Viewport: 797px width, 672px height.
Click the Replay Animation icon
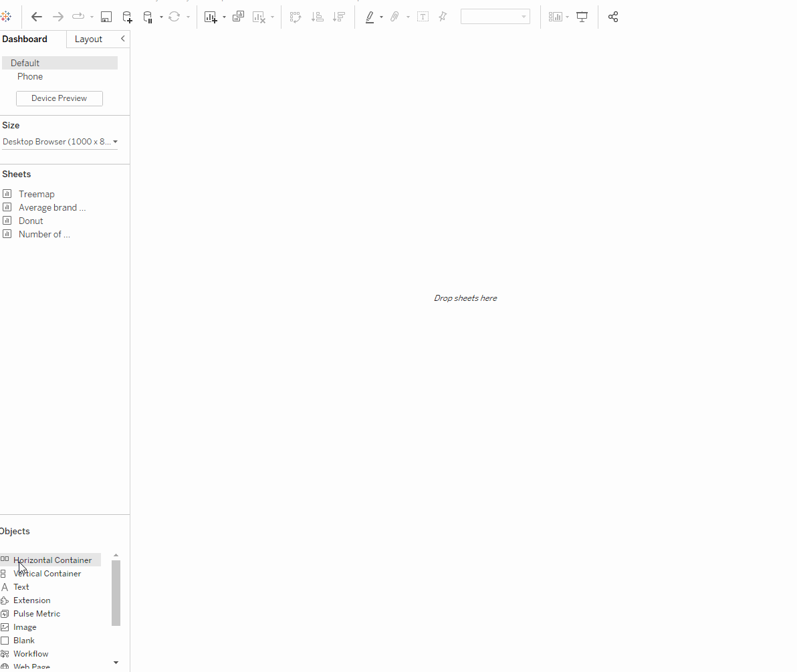coord(78,17)
